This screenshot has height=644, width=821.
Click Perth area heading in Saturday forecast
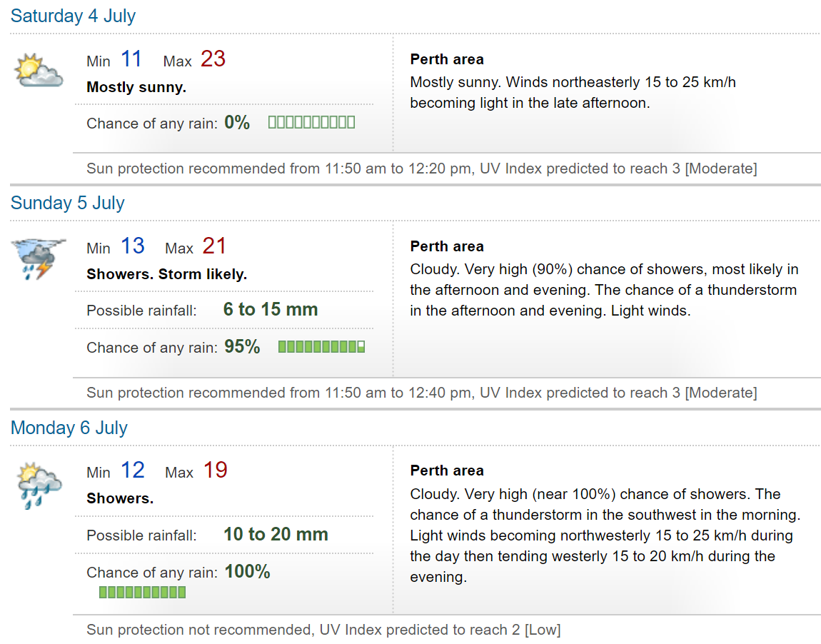click(x=447, y=59)
